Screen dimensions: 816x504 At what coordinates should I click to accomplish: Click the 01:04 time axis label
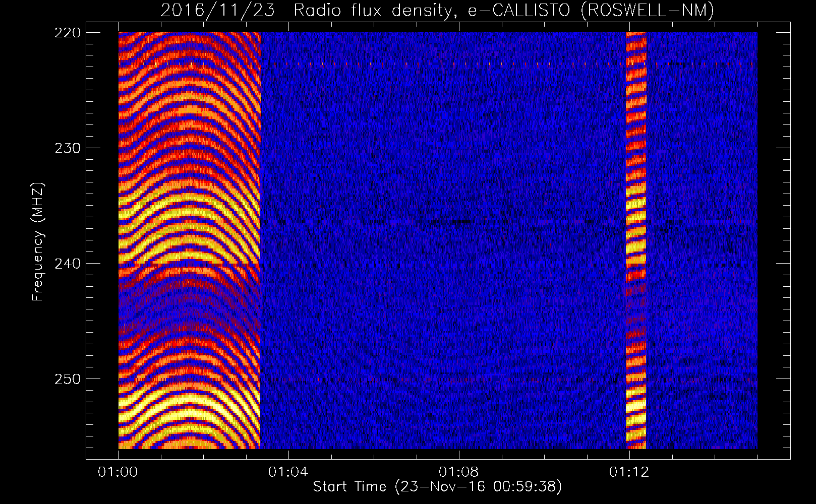click(x=288, y=472)
